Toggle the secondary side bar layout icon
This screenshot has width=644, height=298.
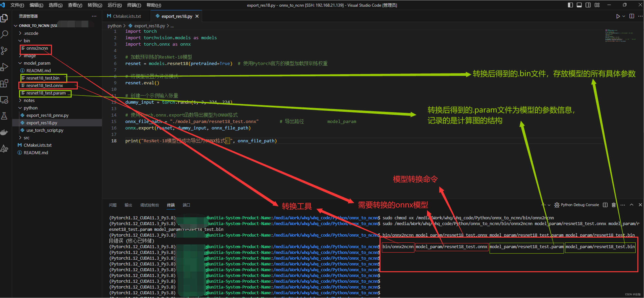point(588,5)
